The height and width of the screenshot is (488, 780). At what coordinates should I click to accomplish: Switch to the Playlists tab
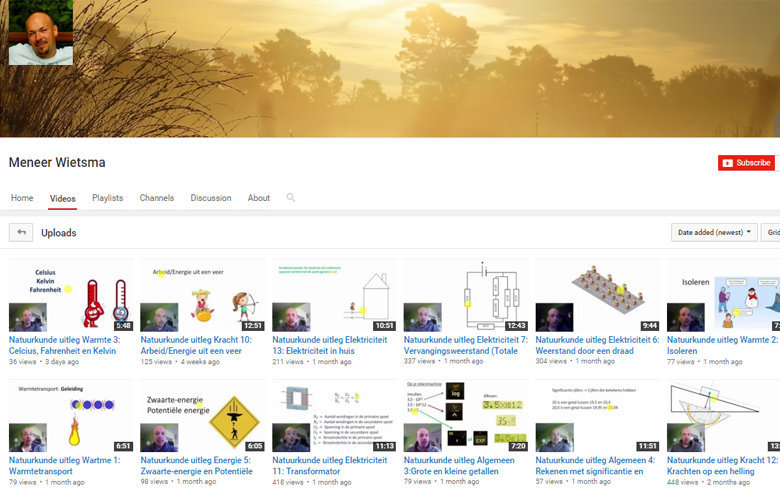(107, 197)
